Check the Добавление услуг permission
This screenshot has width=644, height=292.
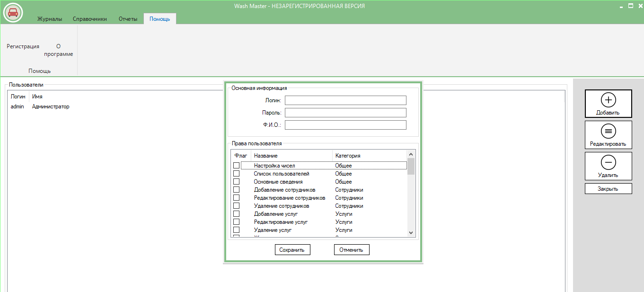(236, 214)
